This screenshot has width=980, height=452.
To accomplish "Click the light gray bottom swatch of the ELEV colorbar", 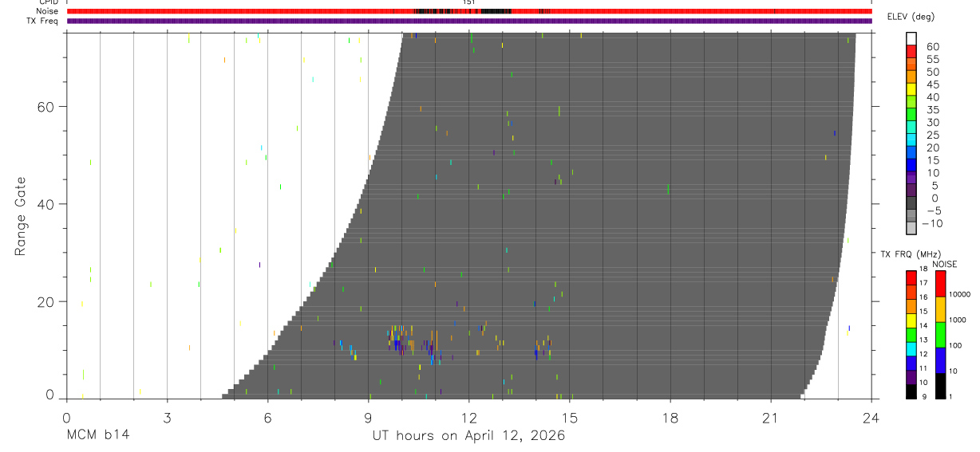I will tap(911, 228).
